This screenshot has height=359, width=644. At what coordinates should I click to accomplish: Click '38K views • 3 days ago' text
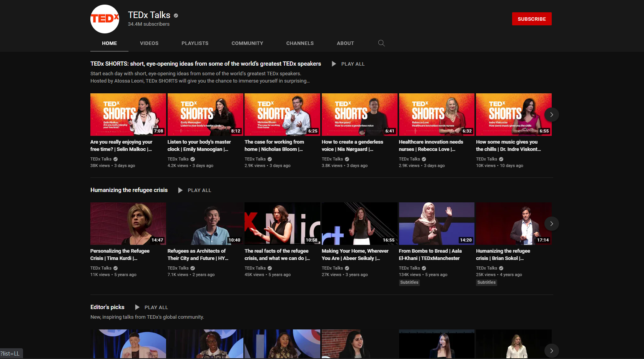pyautogui.click(x=113, y=165)
